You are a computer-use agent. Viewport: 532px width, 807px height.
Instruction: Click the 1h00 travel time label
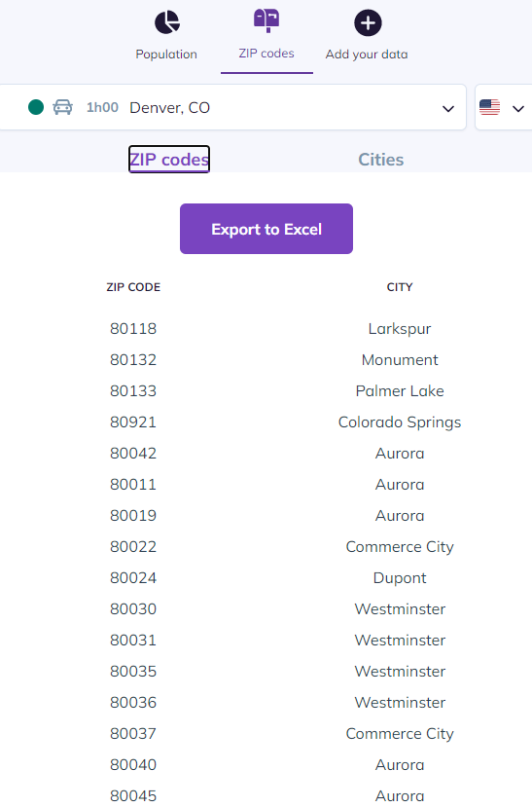pos(102,107)
